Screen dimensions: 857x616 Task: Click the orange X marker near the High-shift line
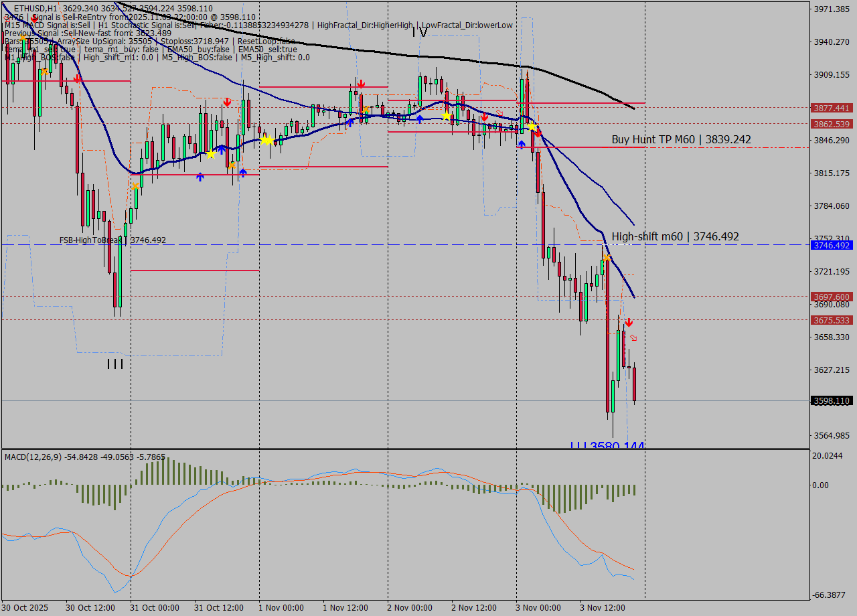607,258
